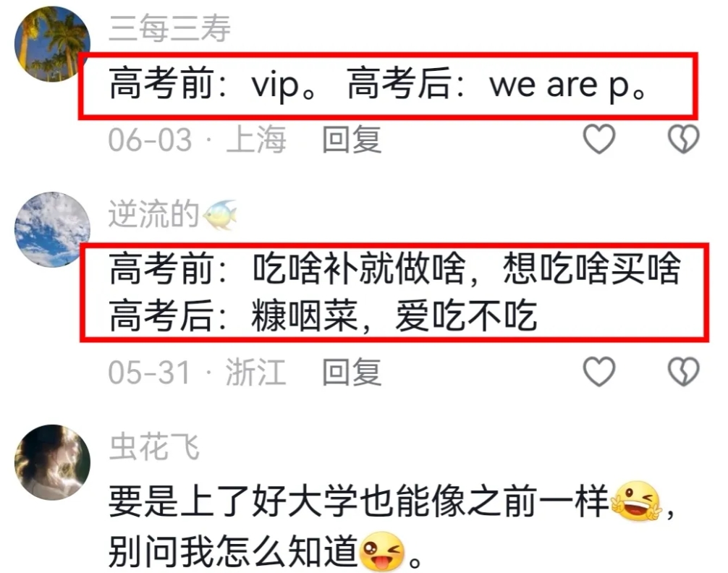Tap the tongue-out winking emoji
Screen dimensions: 728x573
(x=381, y=551)
